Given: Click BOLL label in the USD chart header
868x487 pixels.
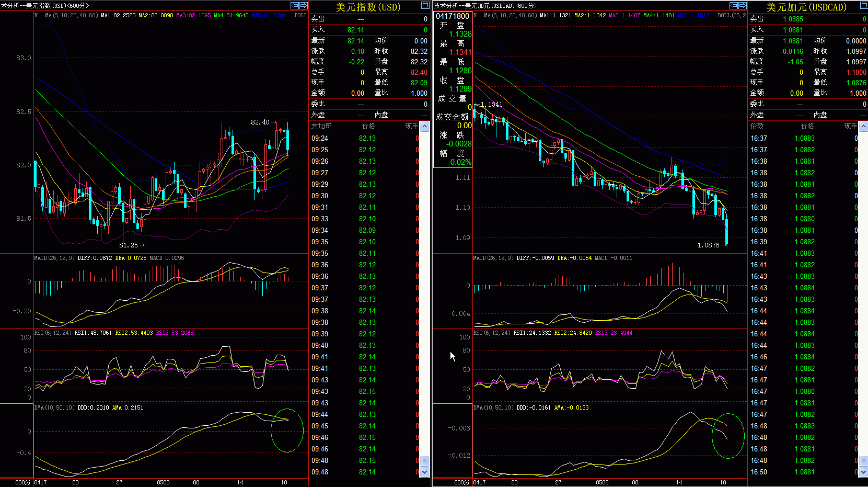Looking at the screenshot, I should click(x=300, y=15).
